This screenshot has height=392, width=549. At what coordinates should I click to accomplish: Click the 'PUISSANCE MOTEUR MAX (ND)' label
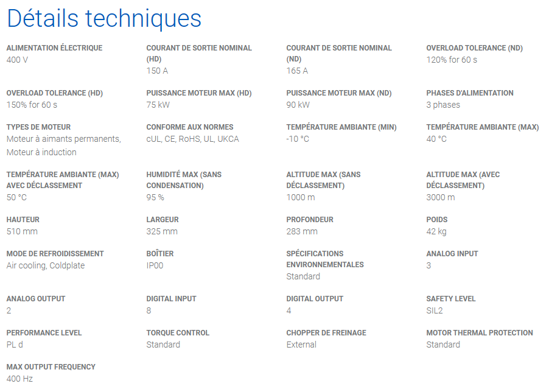[x=339, y=93]
